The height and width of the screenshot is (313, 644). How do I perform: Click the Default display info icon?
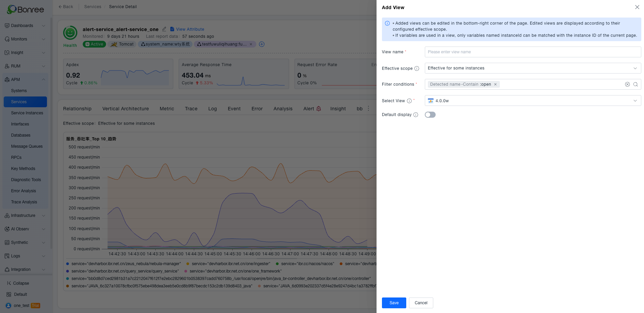[416, 115]
